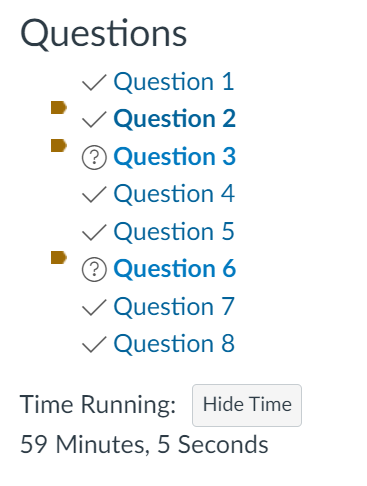Image resolution: width=367 pixels, height=486 pixels.
Task: Click the checkmark icon beside Question 1
Action: click(94, 82)
